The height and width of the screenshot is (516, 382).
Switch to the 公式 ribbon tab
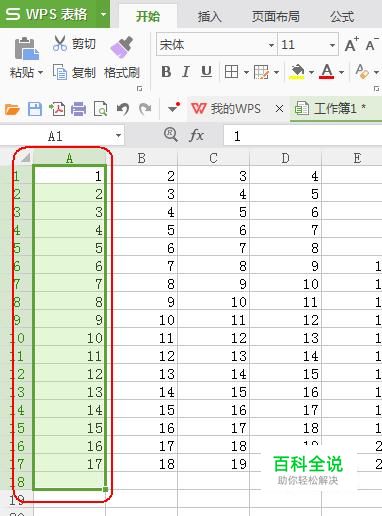pyautogui.click(x=342, y=16)
